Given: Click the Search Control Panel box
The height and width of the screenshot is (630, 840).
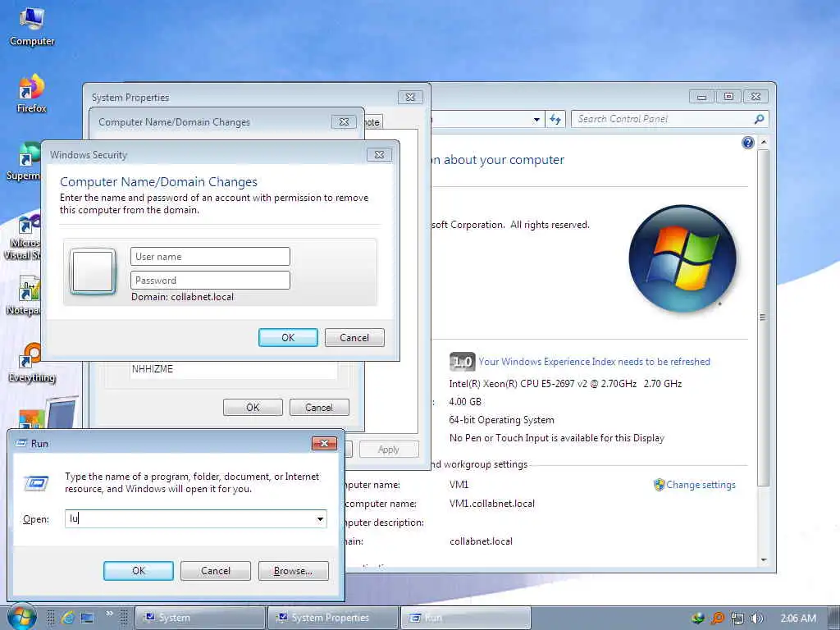Looking at the screenshot, I should [x=669, y=119].
